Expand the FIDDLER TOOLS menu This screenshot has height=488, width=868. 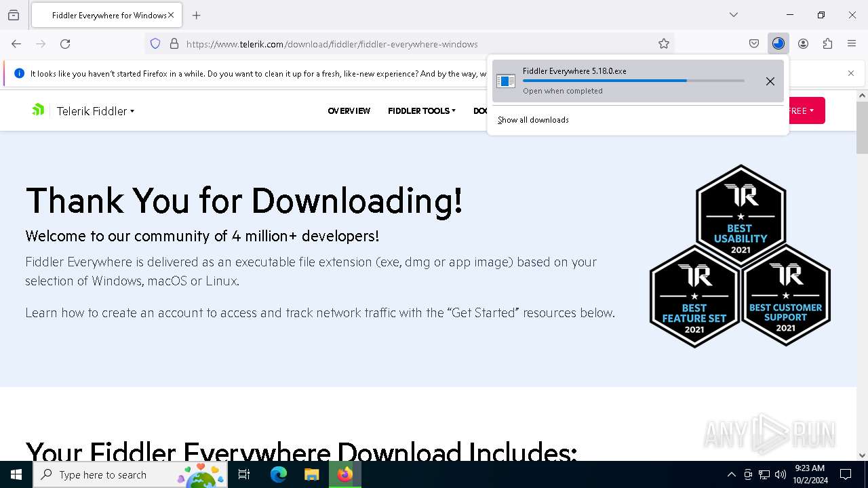[x=422, y=110]
